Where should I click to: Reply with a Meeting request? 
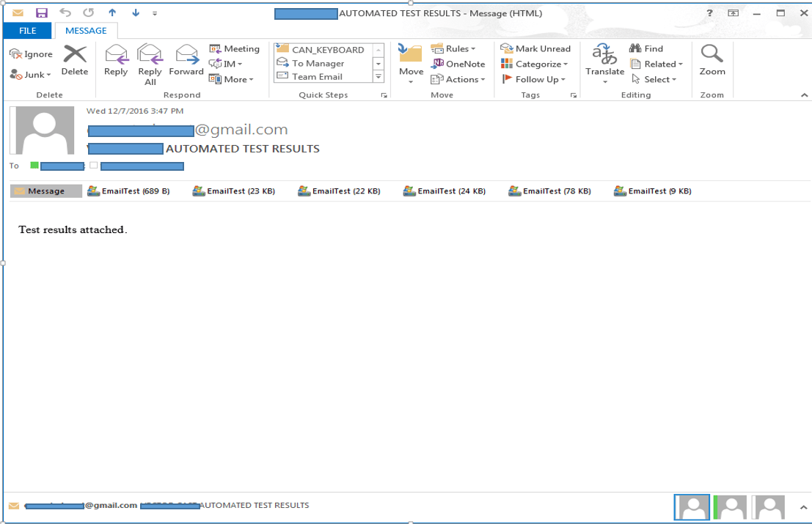coord(234,48)
